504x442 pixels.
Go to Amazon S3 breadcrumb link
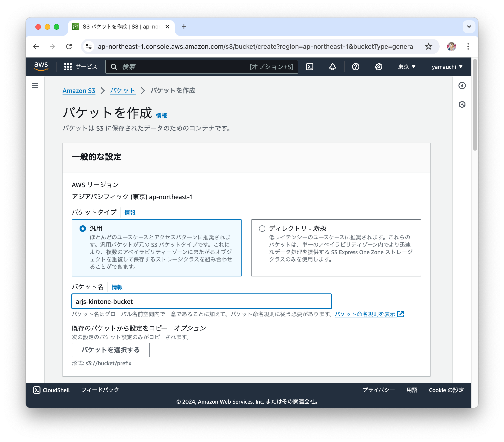79,91
